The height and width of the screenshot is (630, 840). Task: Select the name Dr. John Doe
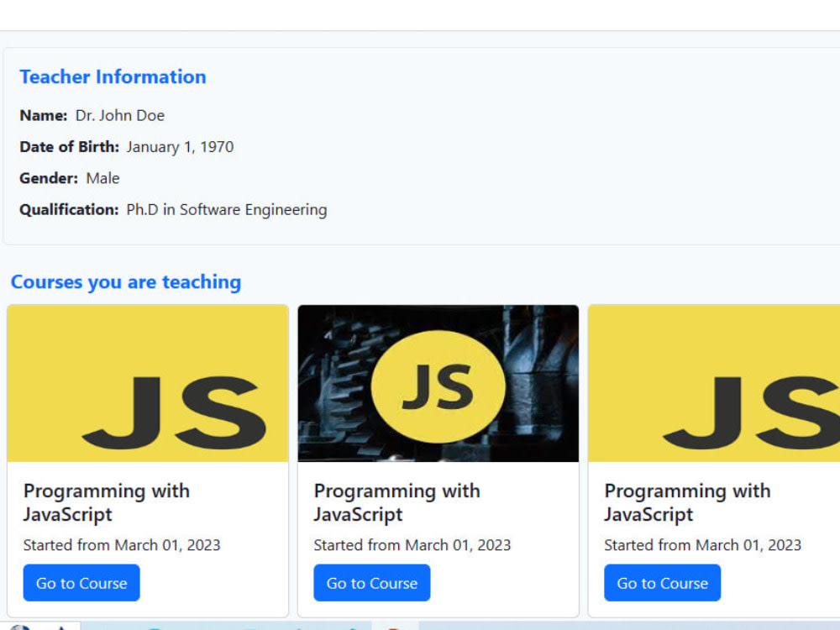pos(120,115)
